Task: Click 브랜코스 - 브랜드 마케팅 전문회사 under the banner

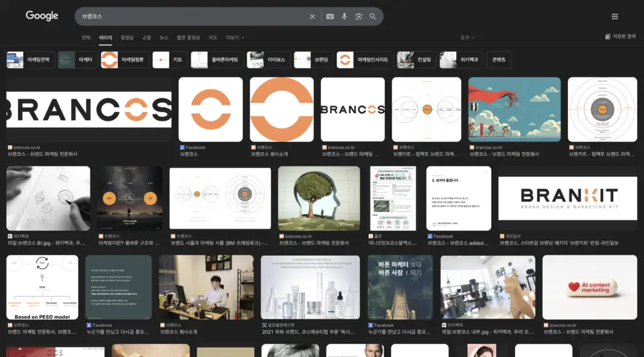Action: [43, 154]
